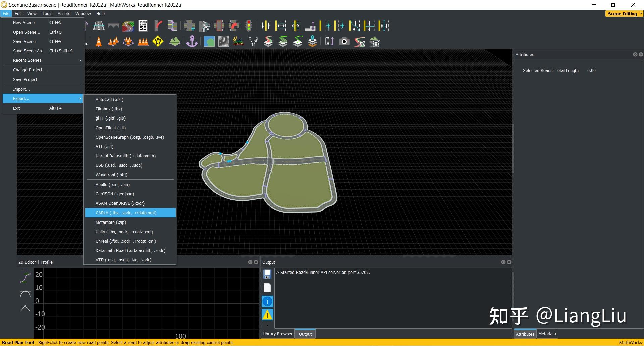Switch to the Library Browser tab
Image resolution: width=644 pixels, height=346 pixels.
[277, 334]
